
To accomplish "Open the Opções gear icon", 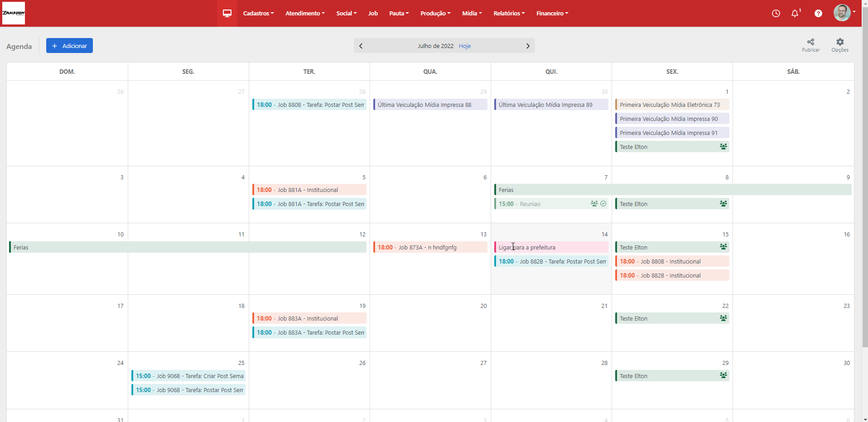I will click(x=839, y=42).
